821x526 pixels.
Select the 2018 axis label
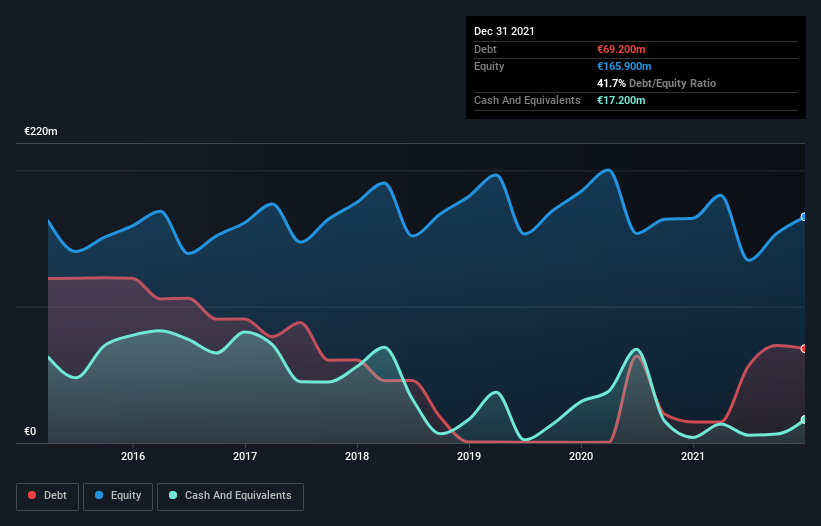tap(357, 456)
